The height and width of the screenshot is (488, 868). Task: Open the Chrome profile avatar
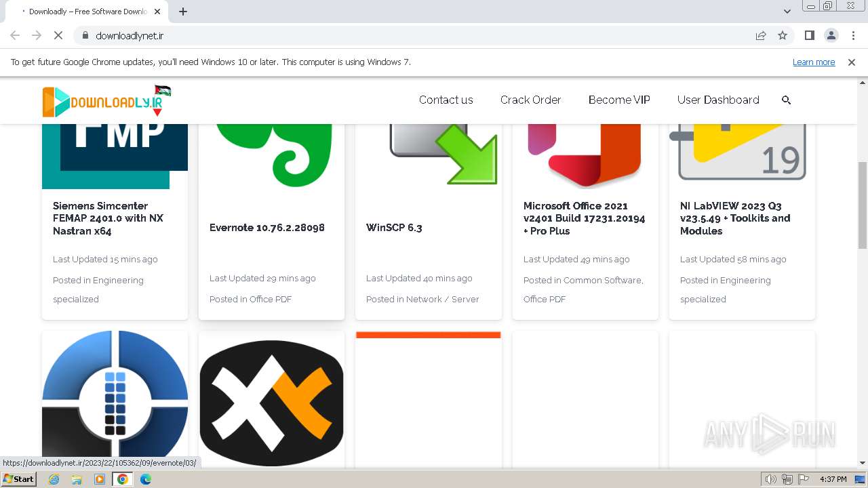[831, 35]
